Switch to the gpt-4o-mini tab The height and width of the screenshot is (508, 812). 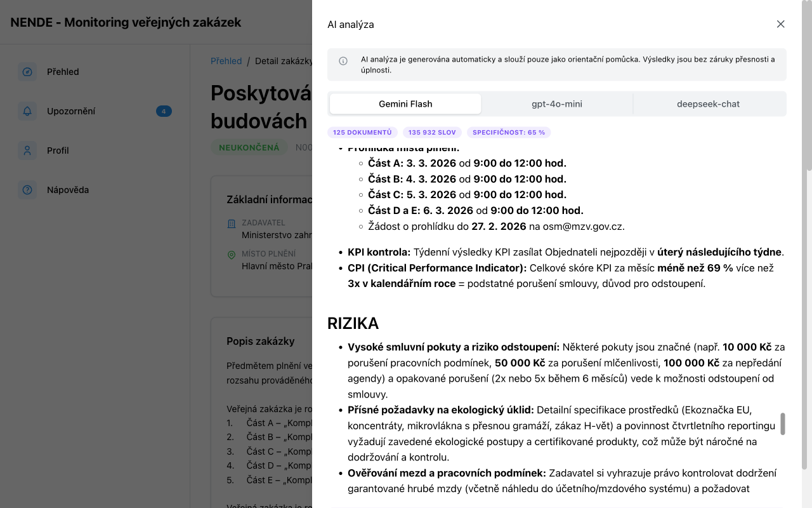tap(558, 104)
